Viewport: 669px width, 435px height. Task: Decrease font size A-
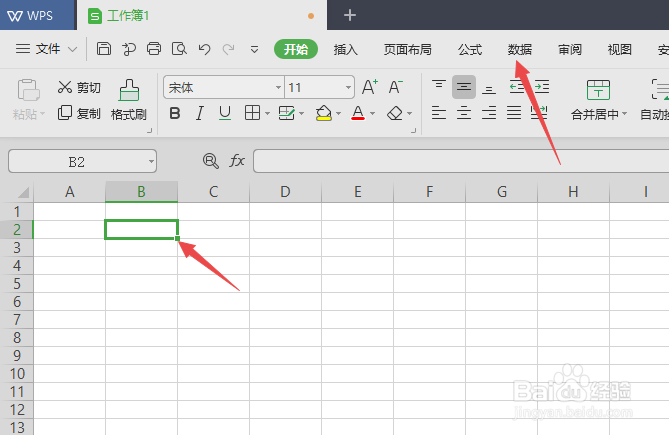pyautogui.click(x=396, y=87)
